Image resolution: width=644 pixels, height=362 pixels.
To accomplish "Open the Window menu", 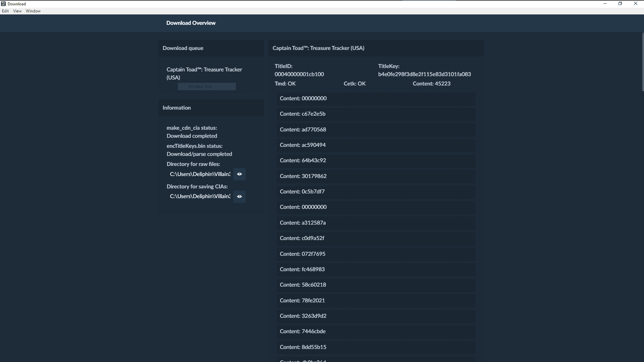I will click(33, 11).
